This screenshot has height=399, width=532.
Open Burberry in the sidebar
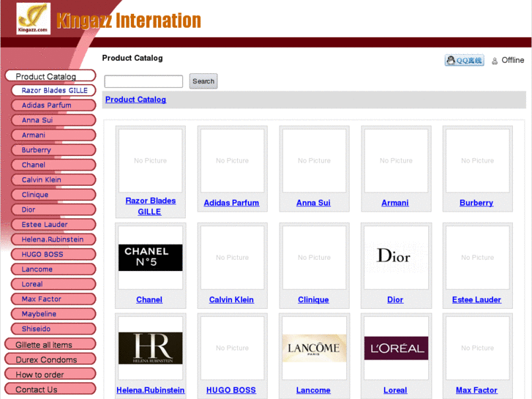(x=53, y=150)
